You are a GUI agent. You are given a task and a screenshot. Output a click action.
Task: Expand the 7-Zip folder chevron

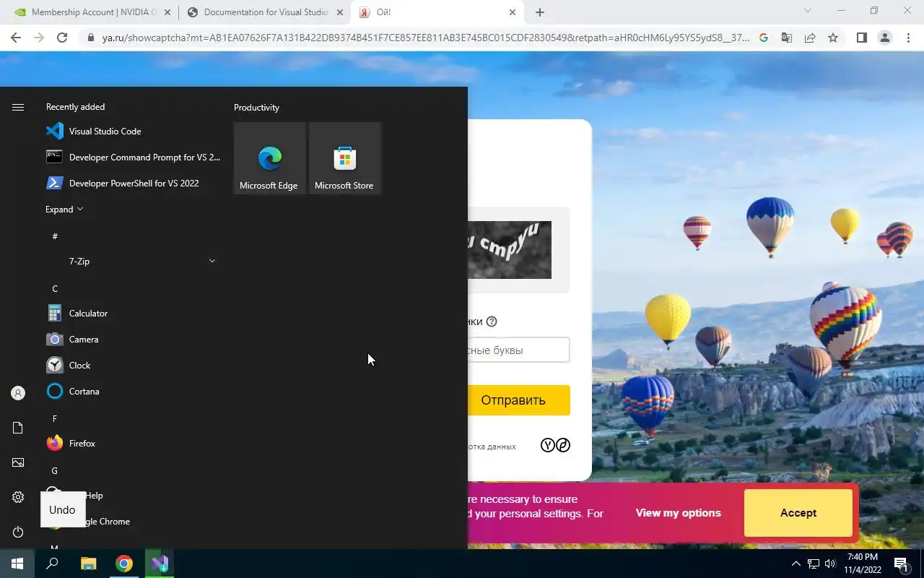(x=212, y=261)
